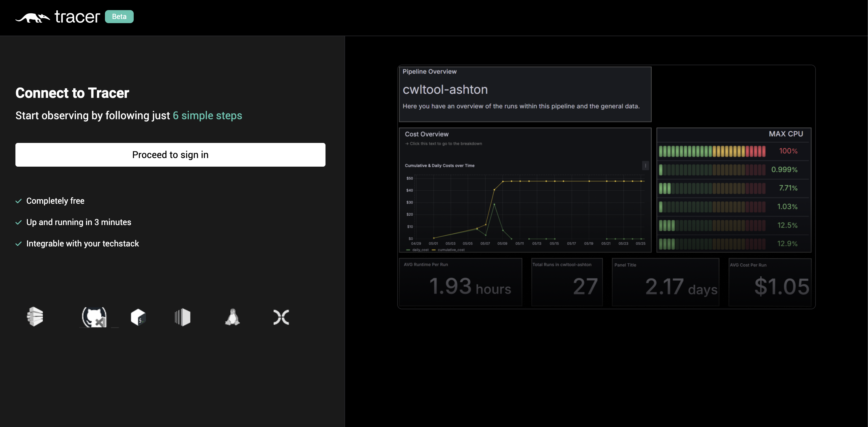Click the Amazon EC2 block icon
This screenshot has height=427, width=868.
click(x=183, y=317)
